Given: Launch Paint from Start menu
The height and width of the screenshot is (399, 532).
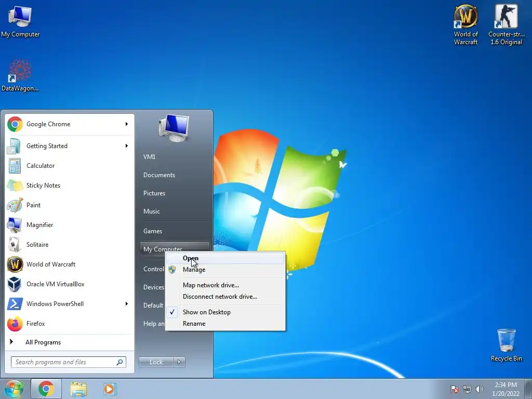Looking at the screenshot, I should (x=70, y=205).
